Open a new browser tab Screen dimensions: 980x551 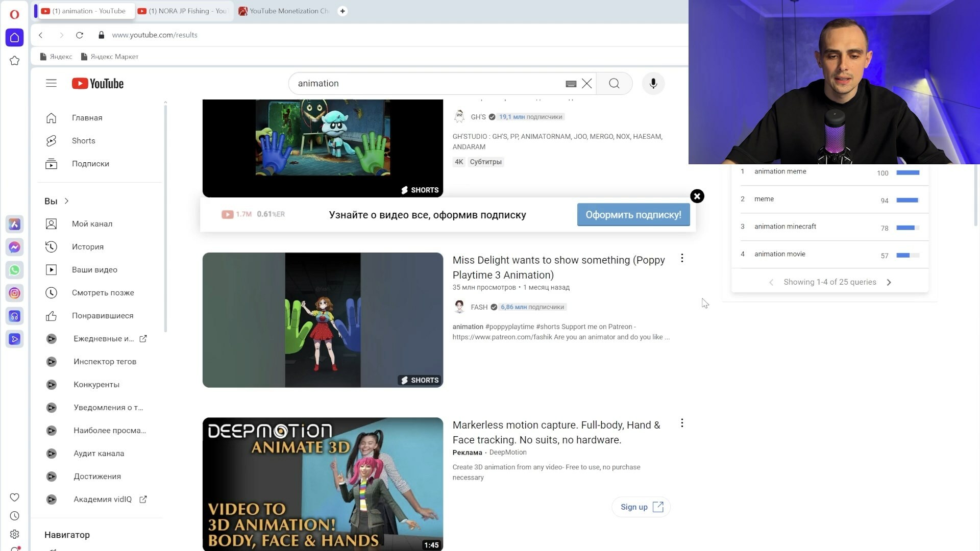pos(342,11)
